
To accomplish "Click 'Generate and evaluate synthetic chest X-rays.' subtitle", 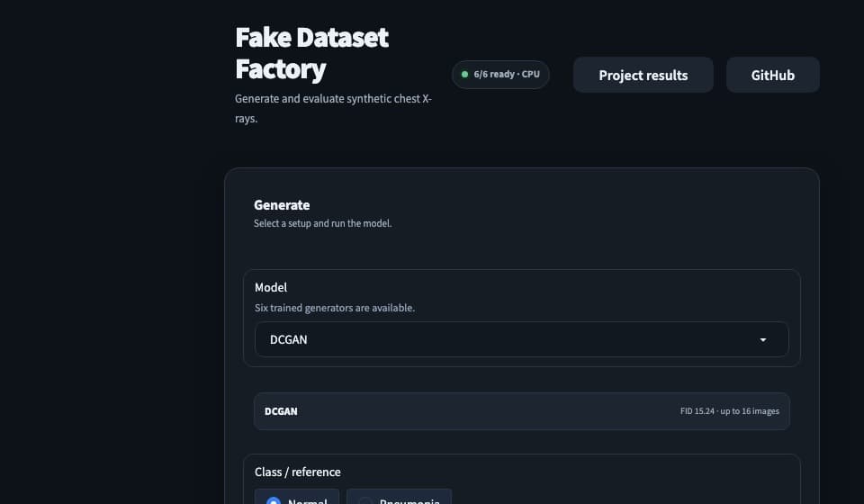I will click(333, 109).
